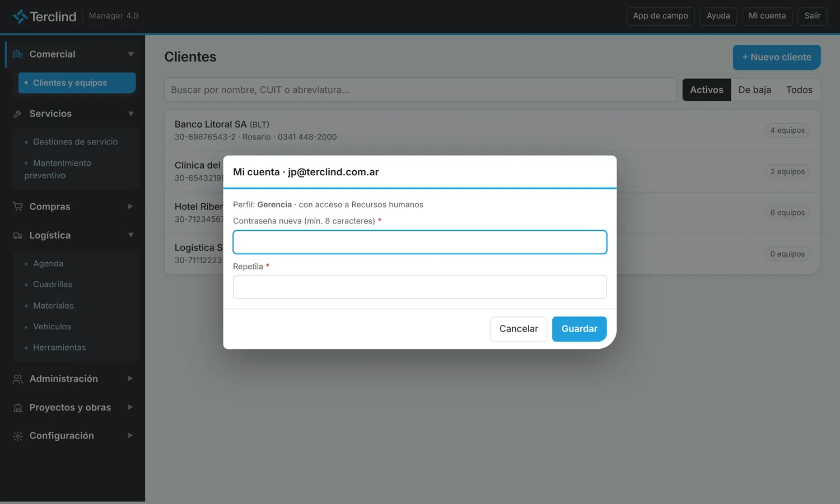Screen dimensions: 840x504
Task: Expand the Administración section arrow
Action: tap(130, 379)
